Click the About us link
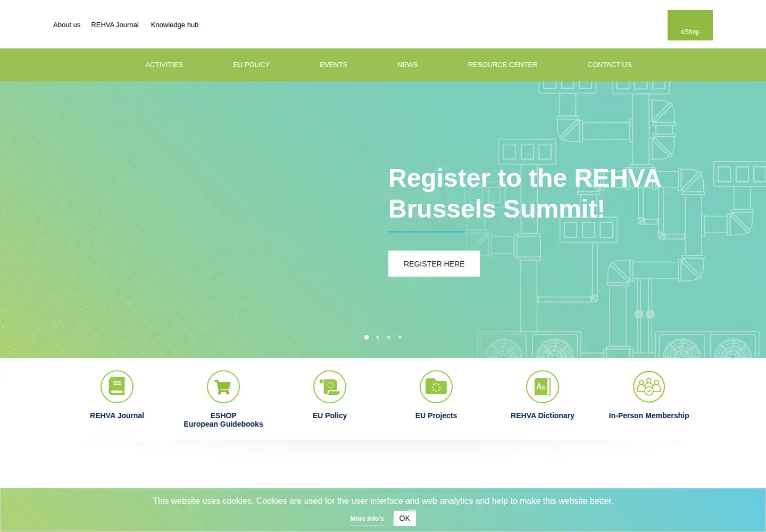766x532 pixels. pyautogui.click(x=66, y=25)
